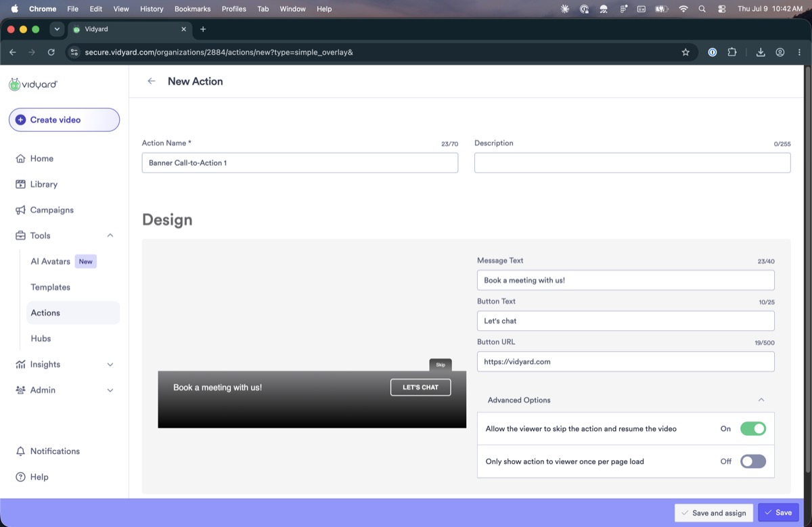
Task: Click Save and assign
Action: (x=714, y=513)
